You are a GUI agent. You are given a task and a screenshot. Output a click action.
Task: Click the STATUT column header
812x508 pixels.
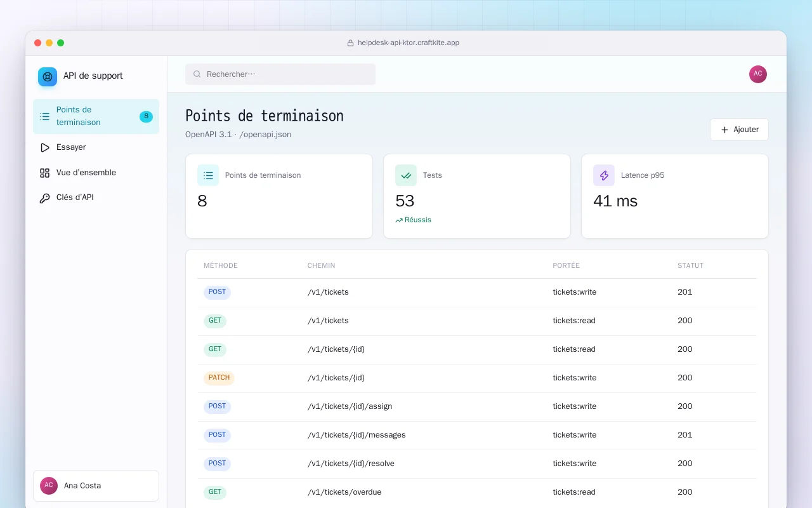690,265
